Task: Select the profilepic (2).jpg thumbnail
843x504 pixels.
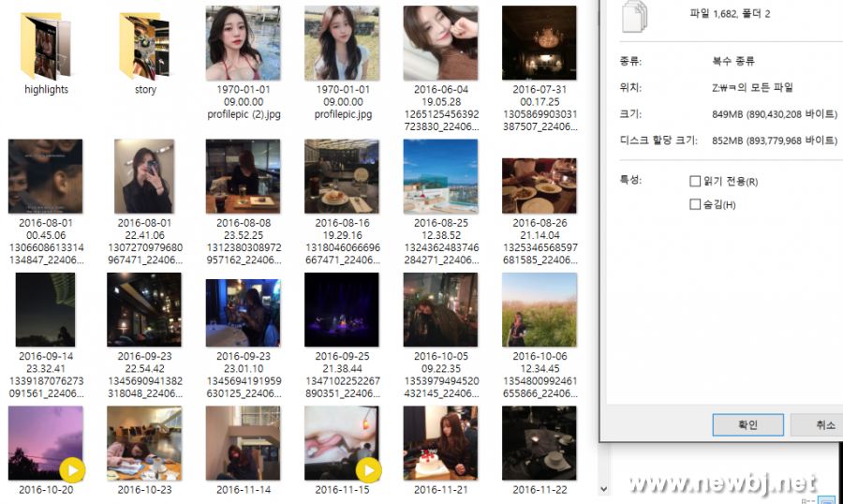Action: tap(243, 43)
